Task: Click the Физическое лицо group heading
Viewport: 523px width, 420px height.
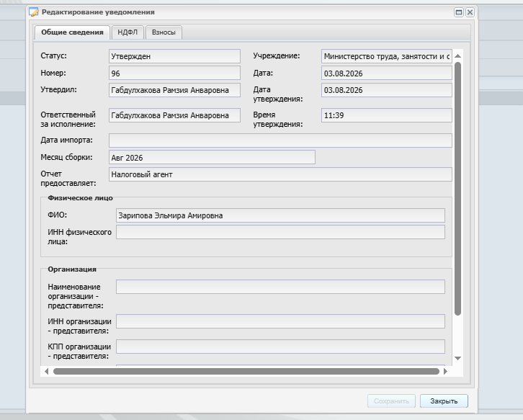Action: pos(81,198)
